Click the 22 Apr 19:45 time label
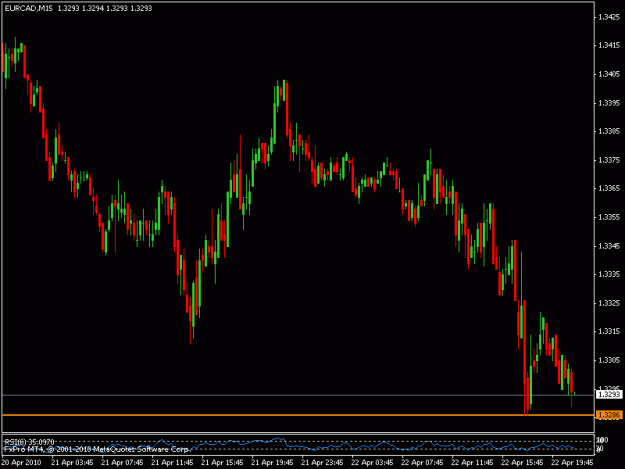Viewport: 625px width, 469px height. (572, 462)
